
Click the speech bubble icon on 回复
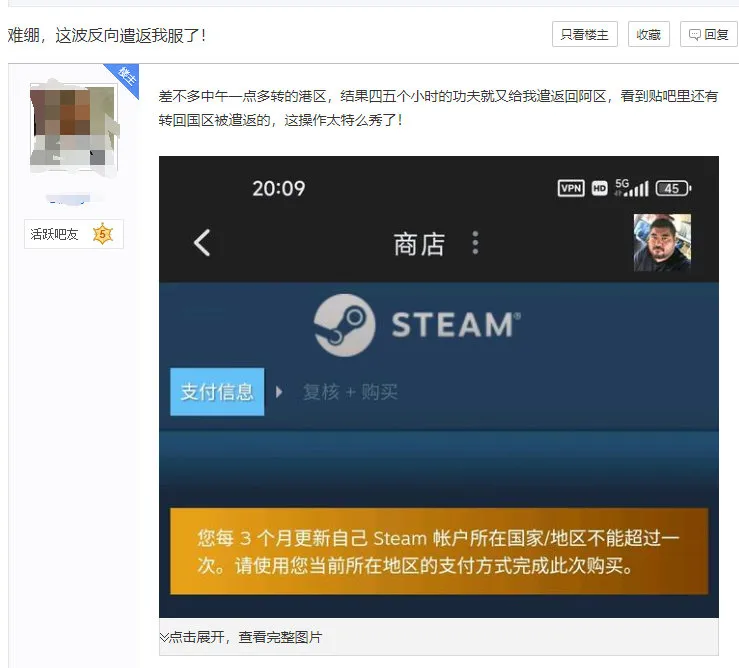click(694, 35)
